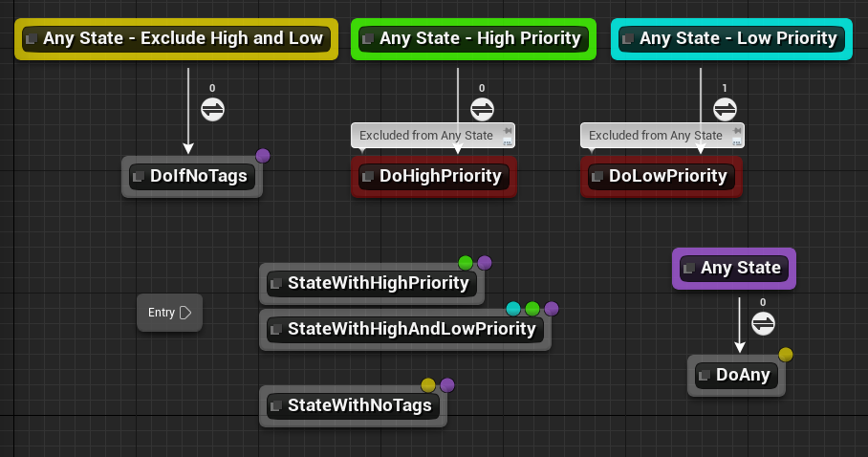
Task: Click transition icon between purple Any State and DoAny
Action: click(762, 324)
